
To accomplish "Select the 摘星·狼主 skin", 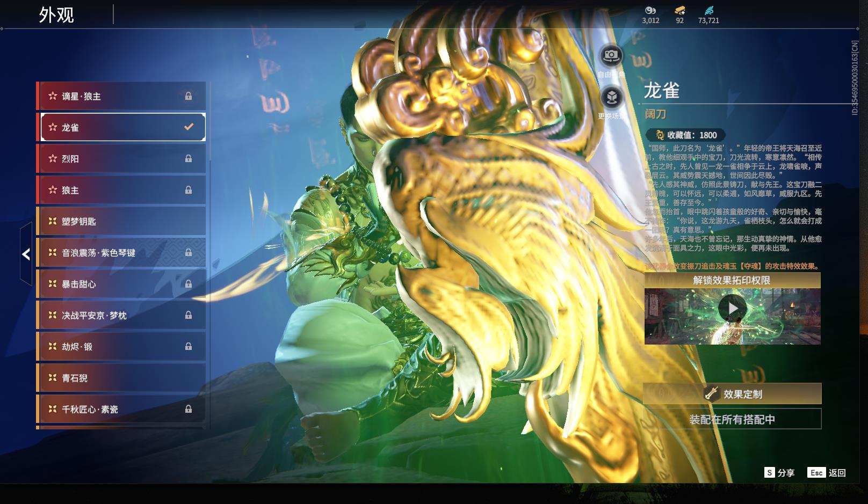I will coord(121,96).
